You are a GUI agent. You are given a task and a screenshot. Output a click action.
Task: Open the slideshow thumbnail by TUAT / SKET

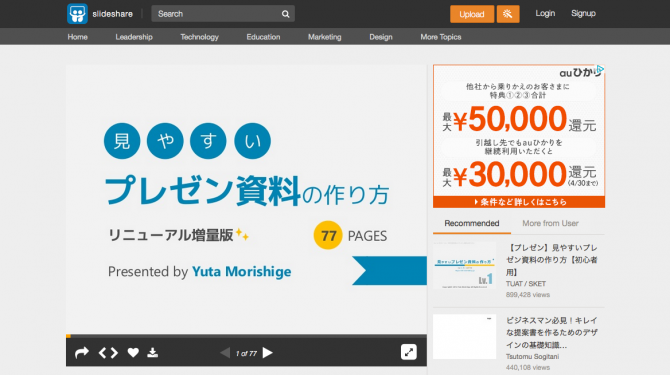pyautogui.click(x=464, y=266)
